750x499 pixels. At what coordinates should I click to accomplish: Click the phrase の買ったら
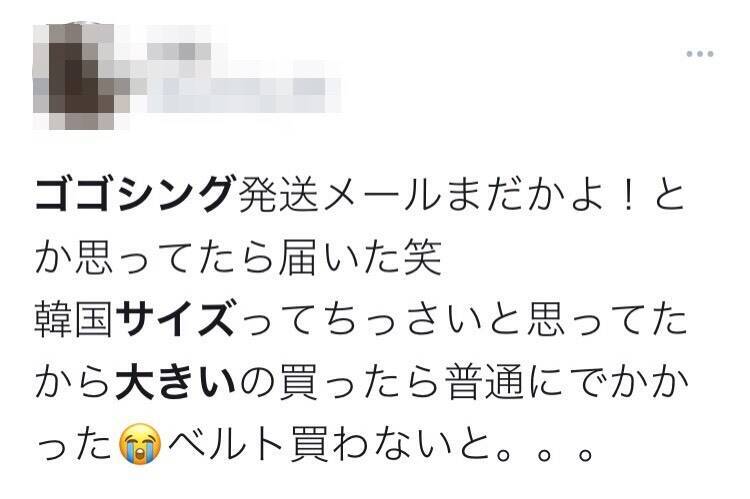[x=339, y=384]
